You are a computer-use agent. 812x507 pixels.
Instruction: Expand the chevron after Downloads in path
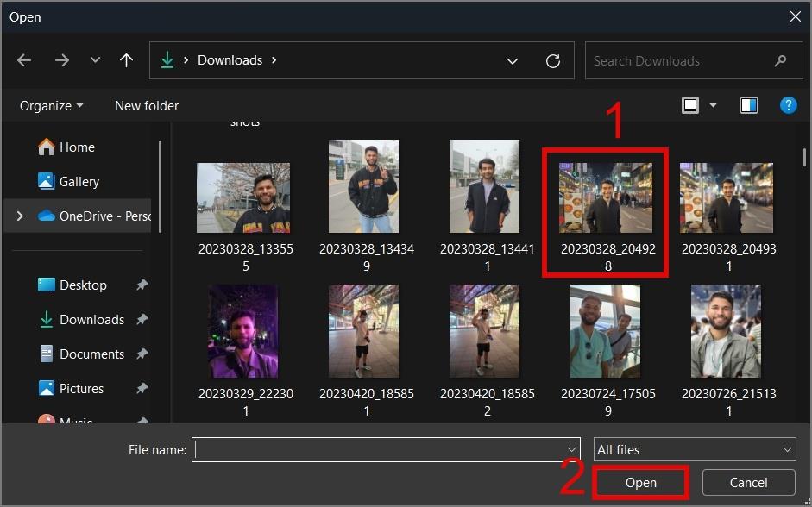[x=274, y=60]
